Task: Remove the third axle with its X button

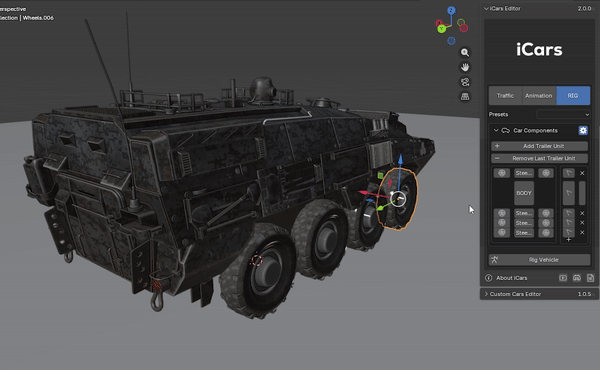Action: (582, 223)
